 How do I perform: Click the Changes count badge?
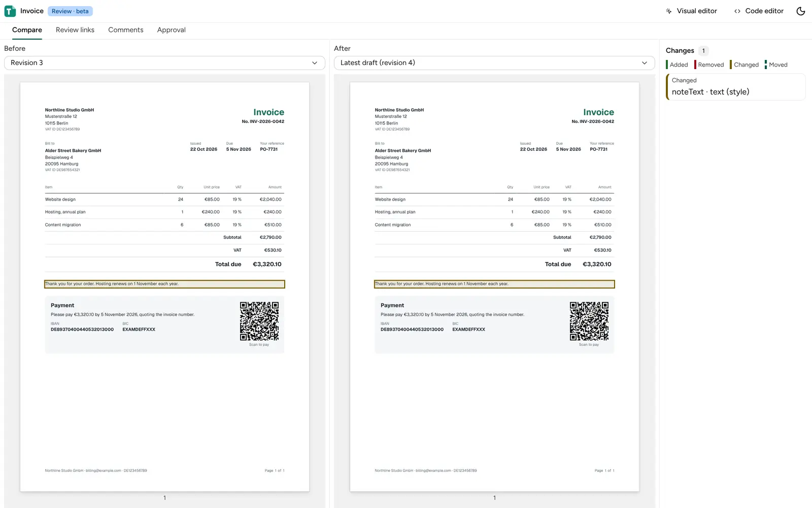pos(703,51)
